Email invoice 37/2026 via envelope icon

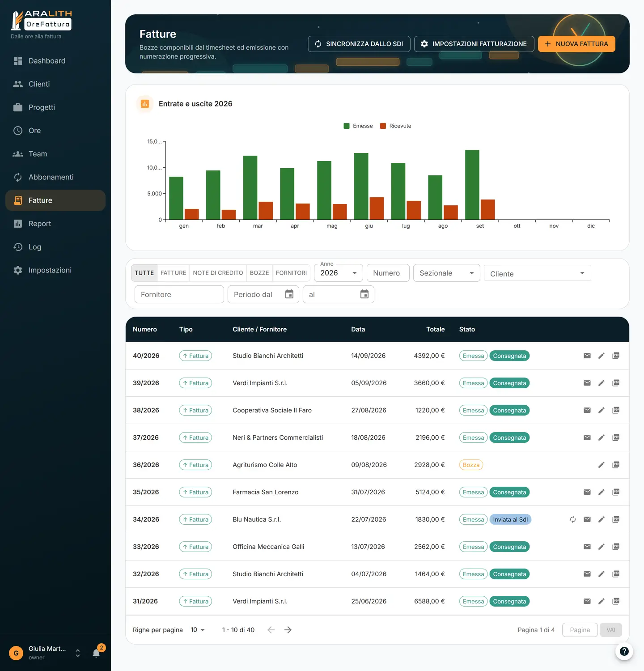(587, 437)
